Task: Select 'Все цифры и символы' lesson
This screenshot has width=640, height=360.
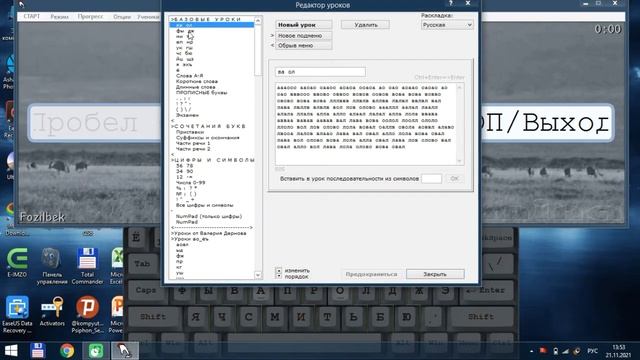Action: (x=204, y=205)
